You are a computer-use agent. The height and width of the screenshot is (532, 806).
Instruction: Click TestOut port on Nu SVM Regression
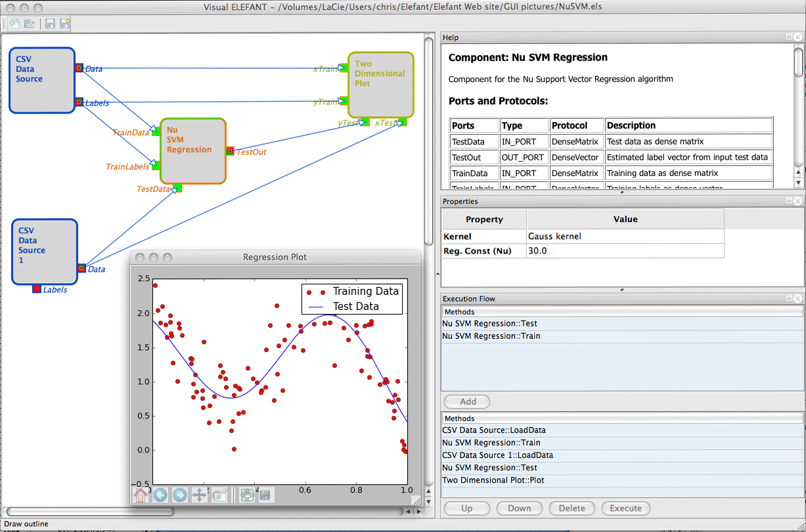230,151
